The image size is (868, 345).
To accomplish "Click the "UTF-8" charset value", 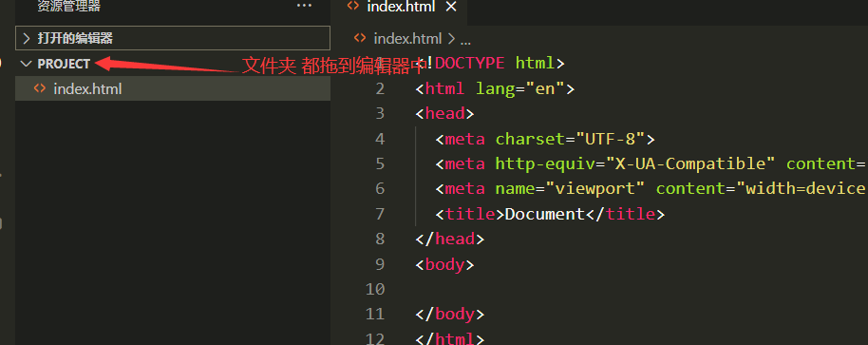I will 611,139.
